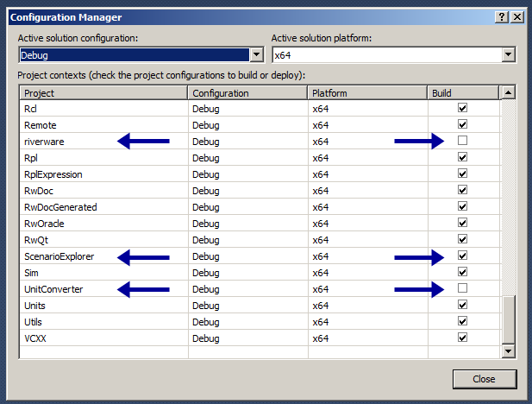
Task: Toggle Build checkbox for RwQt
Action: tap(462, 239)
